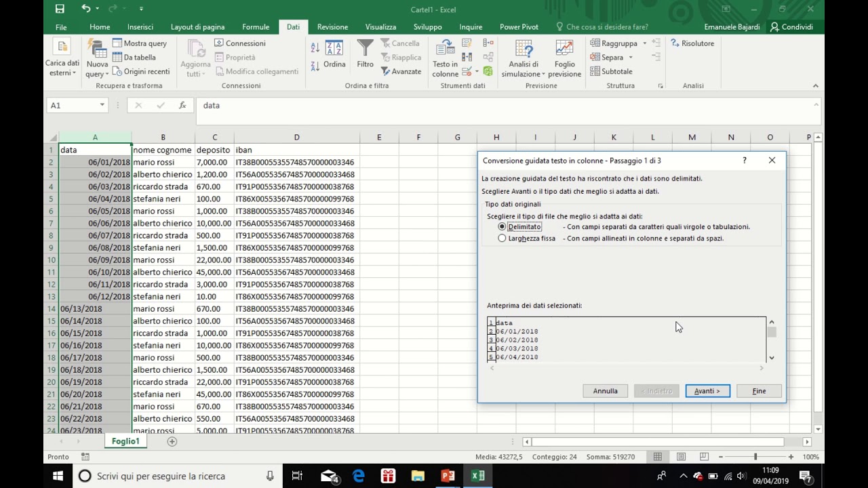Select the Delimitato radio button
The height and width of the screenshot is (488, 868).
tap(502, 226)
